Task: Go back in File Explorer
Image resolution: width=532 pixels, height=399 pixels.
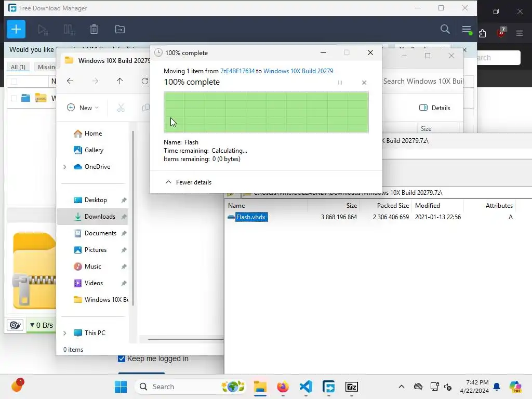Action: coord(70,81)
